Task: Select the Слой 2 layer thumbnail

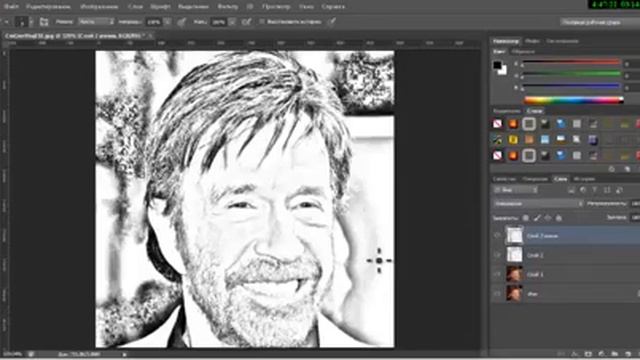Action: 514,255
